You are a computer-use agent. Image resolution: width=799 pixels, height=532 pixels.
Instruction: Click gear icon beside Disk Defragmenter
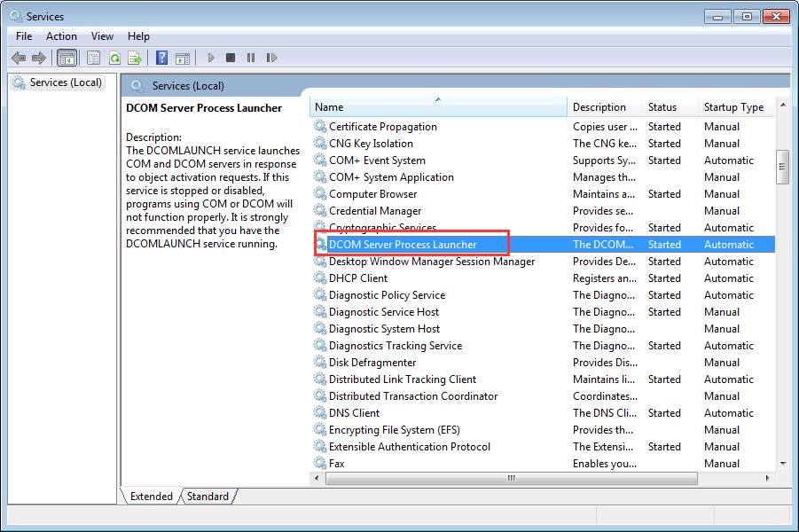320,362
